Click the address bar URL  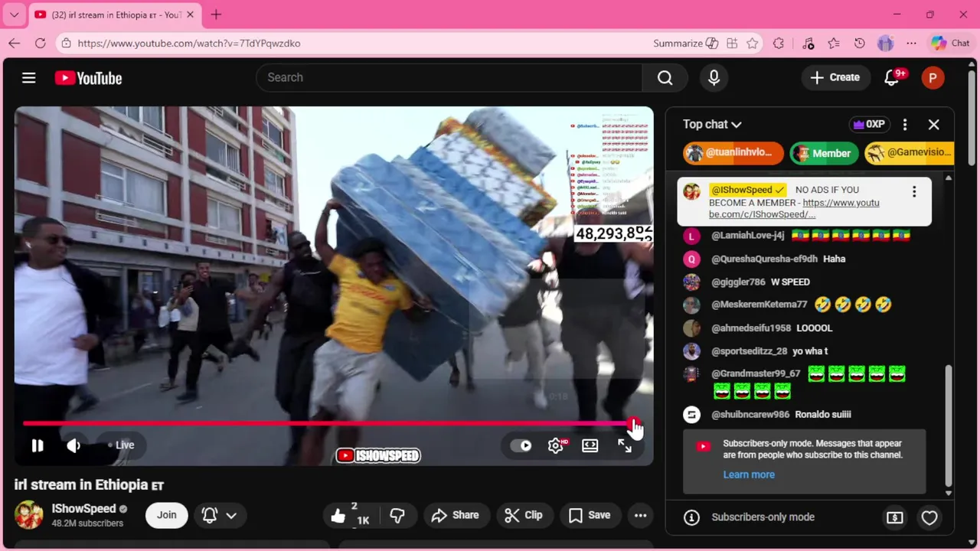189,44
